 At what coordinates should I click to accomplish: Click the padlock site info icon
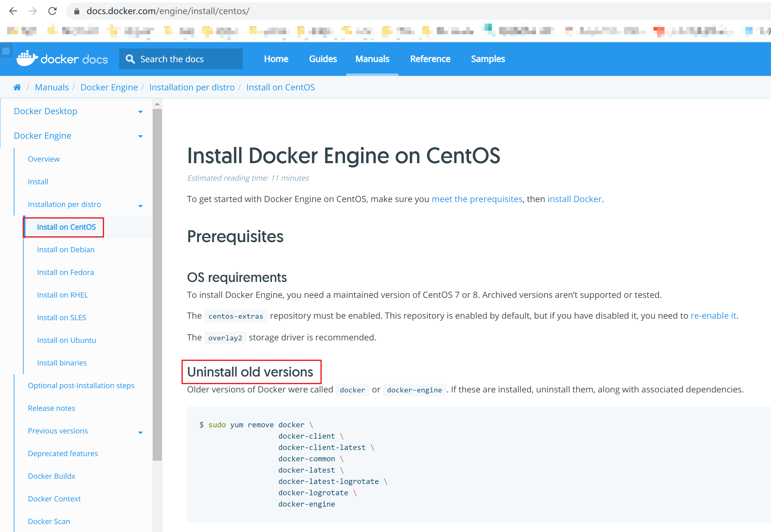click(77, 11)
